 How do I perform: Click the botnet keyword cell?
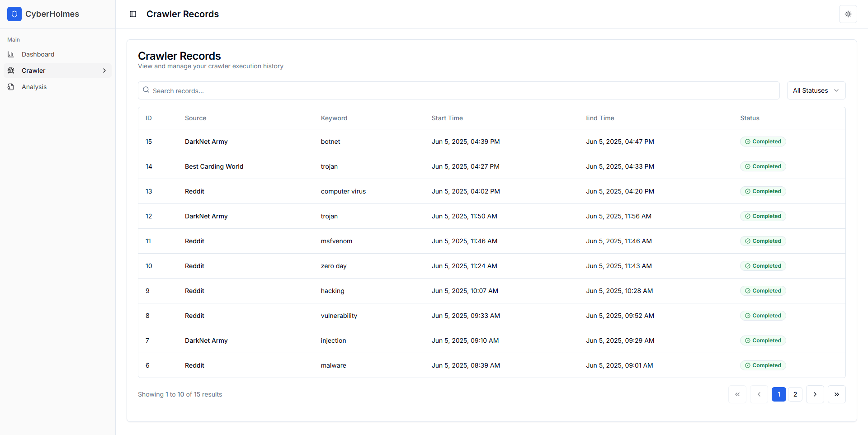point(330,142)
